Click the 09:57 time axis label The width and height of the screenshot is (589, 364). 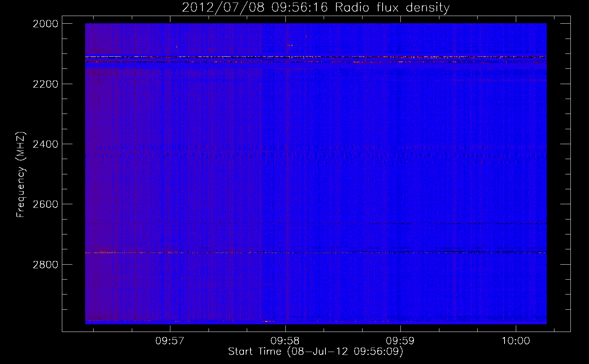coord(170,341)
